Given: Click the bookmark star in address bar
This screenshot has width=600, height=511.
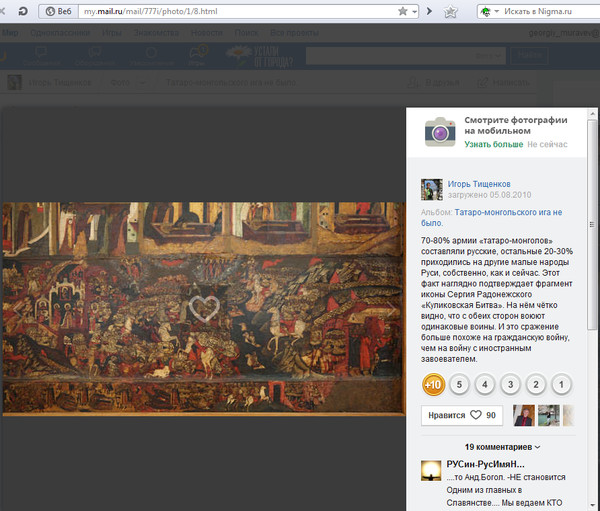Looking at the screenshot, I should click(x=403, y=11).
